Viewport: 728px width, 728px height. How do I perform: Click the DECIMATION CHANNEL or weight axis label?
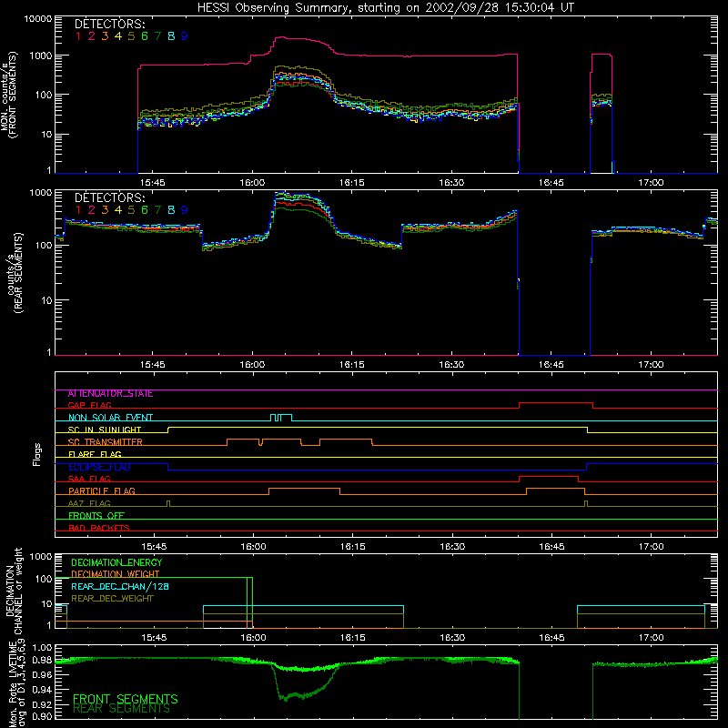pos(14,591)
